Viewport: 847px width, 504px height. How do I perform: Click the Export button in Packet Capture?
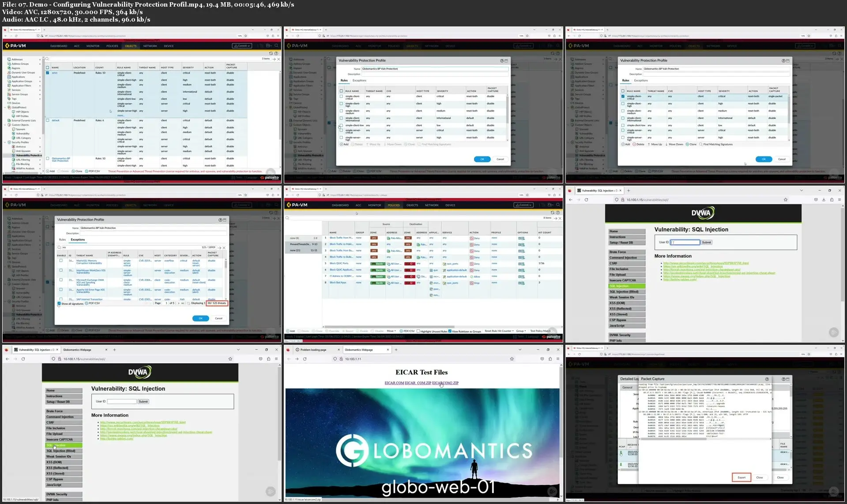(x=742, y=478)
